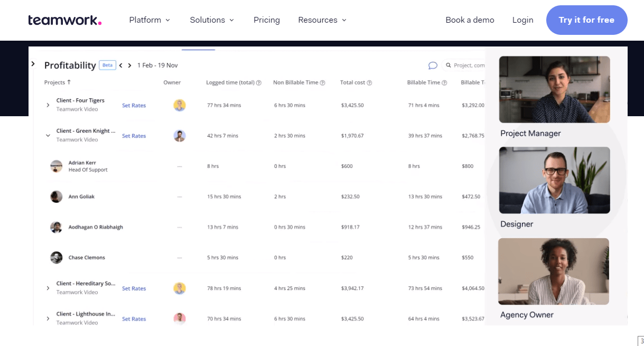This screenshot has width=644, height=346.
Task: Go to the Pricing page
Action: (267, 20)
